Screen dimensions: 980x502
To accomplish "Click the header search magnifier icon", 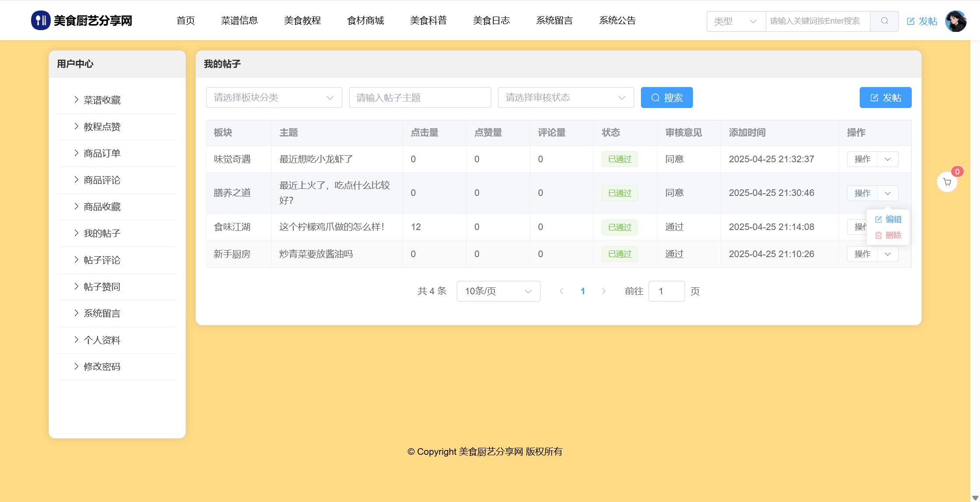I will point(884,21).
